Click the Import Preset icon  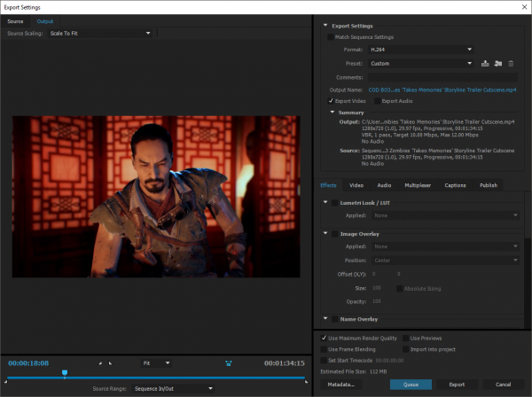click(498, 64)
